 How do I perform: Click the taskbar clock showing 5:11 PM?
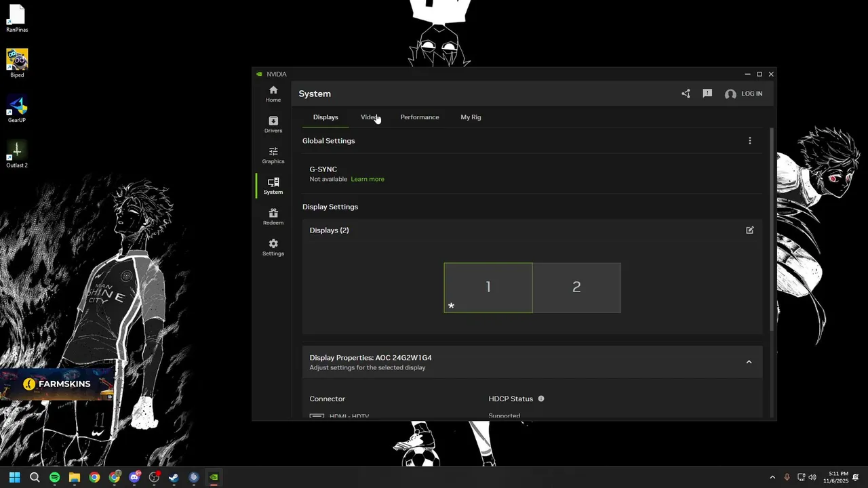(x=836, y=477)
